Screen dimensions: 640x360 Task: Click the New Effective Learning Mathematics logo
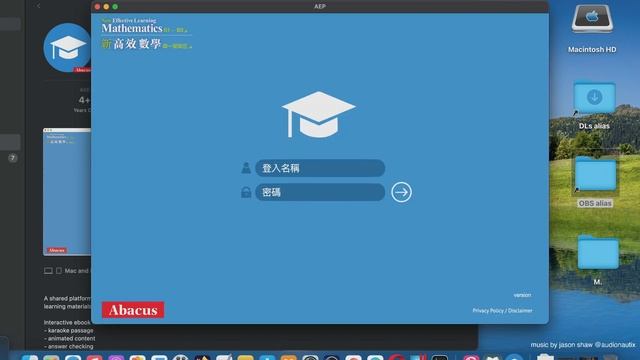pos(146,34)
